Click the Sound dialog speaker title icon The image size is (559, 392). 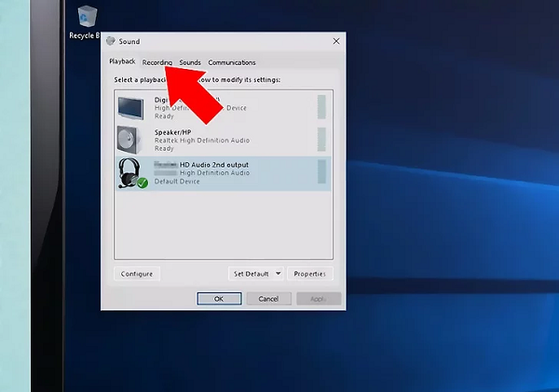pyautogui.click(x=111, y=41)
